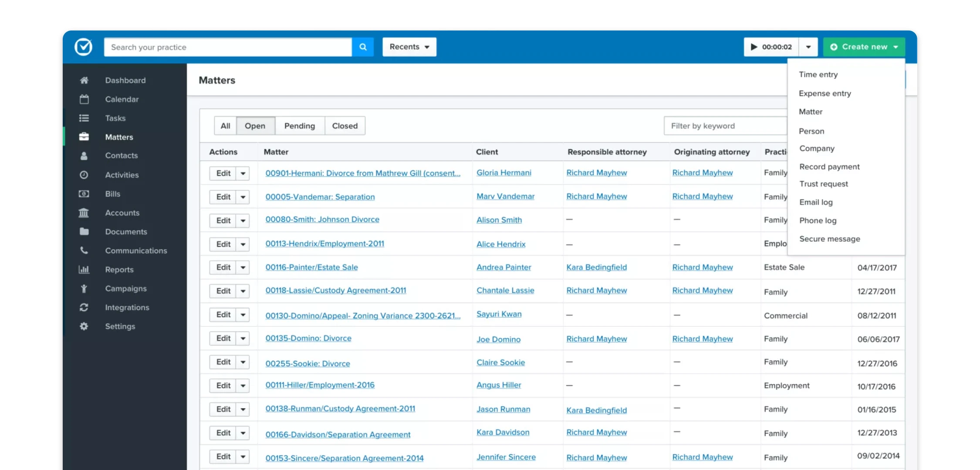Expand the timer options arrow
980x470 pixels.
pos(809,47)
